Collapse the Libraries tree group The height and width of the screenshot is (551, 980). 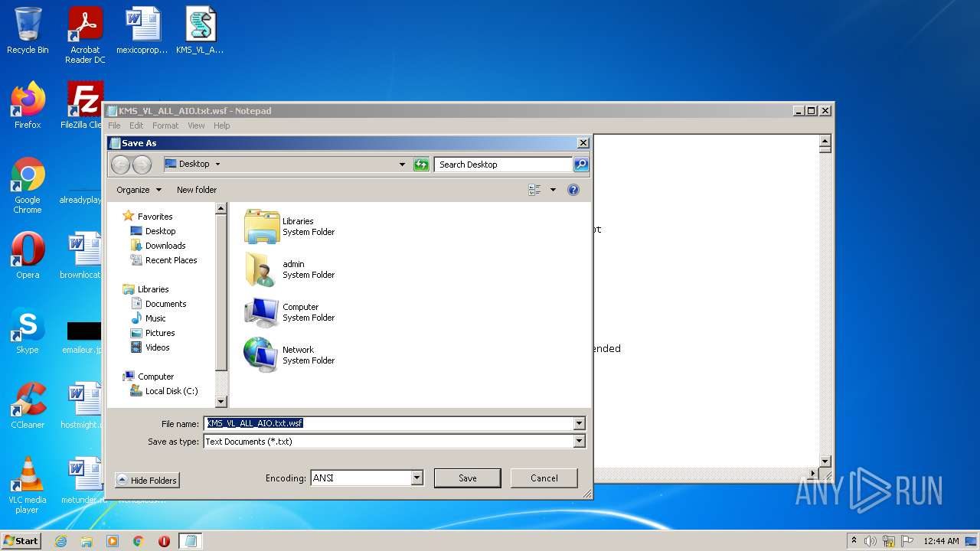145,289
